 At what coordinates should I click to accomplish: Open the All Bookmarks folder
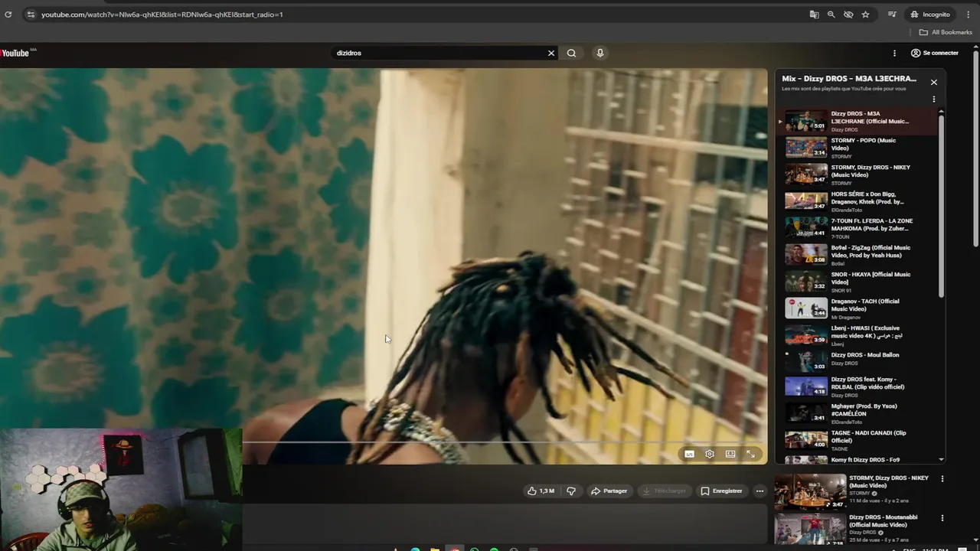[x=946, y=32]
